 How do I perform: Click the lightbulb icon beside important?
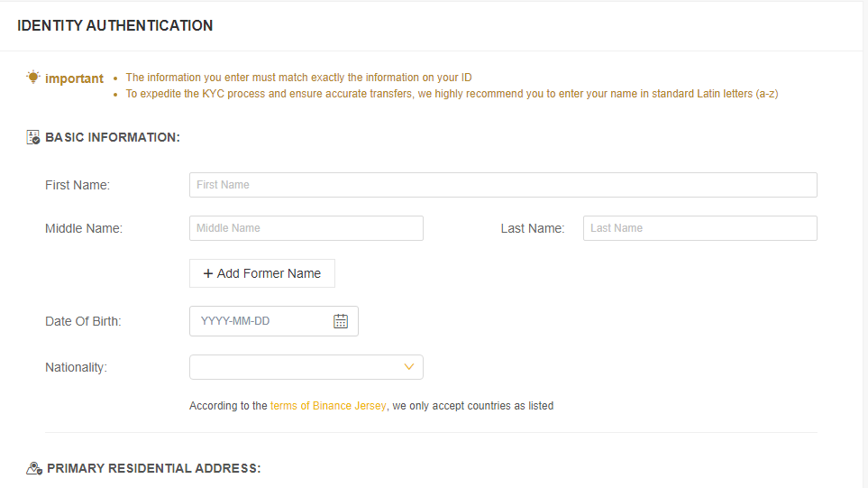[x=33, y=77]
